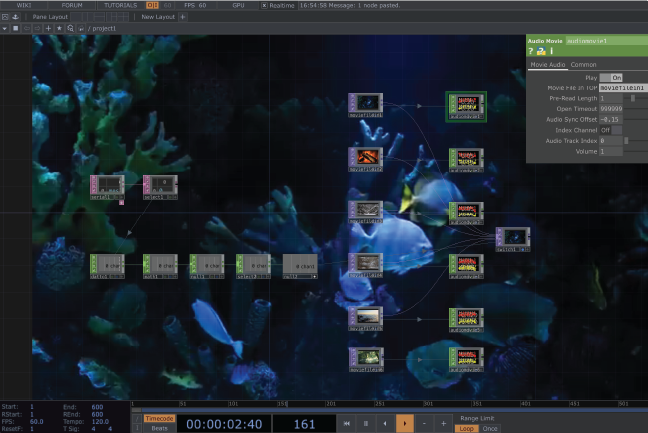Click the Tempo value 120.0
648x433 pixels.
tap(100, 421)
